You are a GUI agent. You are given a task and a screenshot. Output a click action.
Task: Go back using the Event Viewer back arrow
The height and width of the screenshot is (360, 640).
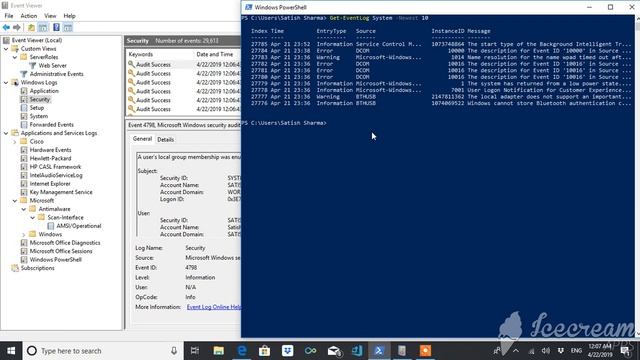point(6,27)
